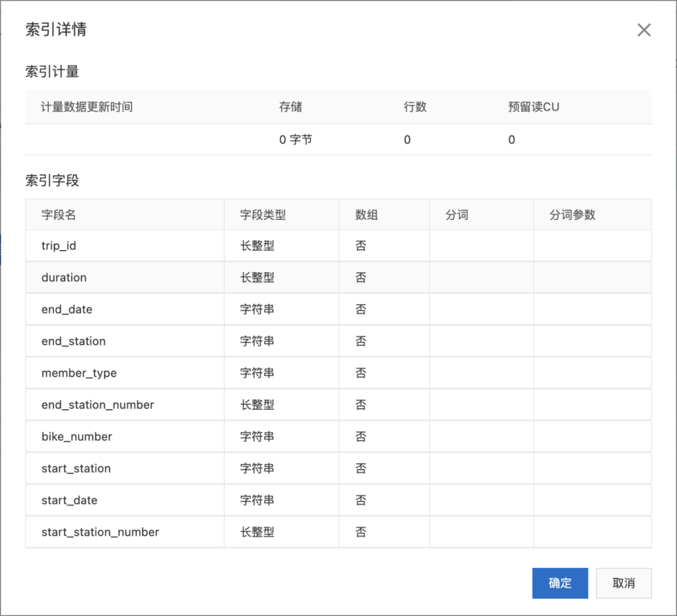Screen dimensions: 677x616
Task: Click the 数组 column header
Action: tap(367, 215)
